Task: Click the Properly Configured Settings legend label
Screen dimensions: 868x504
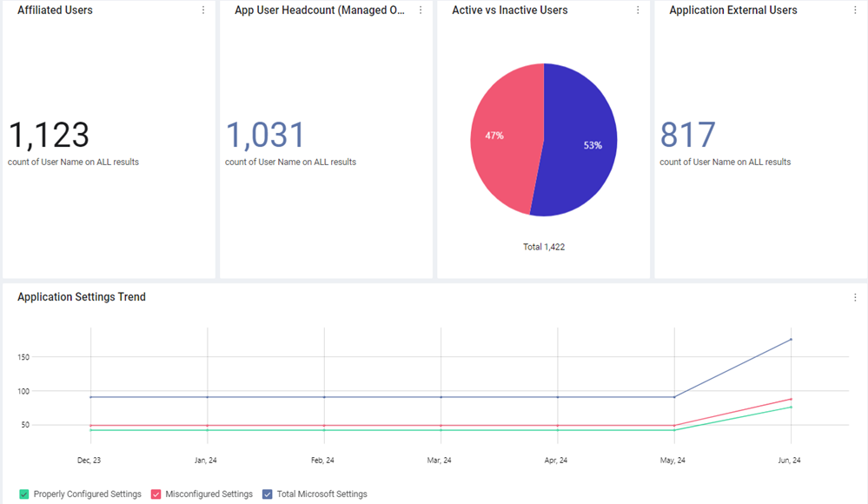Action: [x=88, y=494]
